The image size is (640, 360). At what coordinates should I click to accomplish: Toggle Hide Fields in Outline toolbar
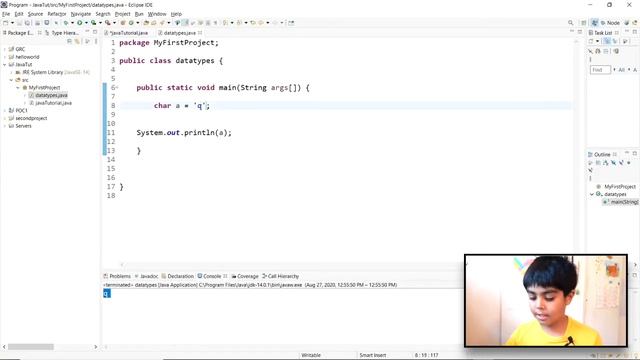click(x=613, y=163)
